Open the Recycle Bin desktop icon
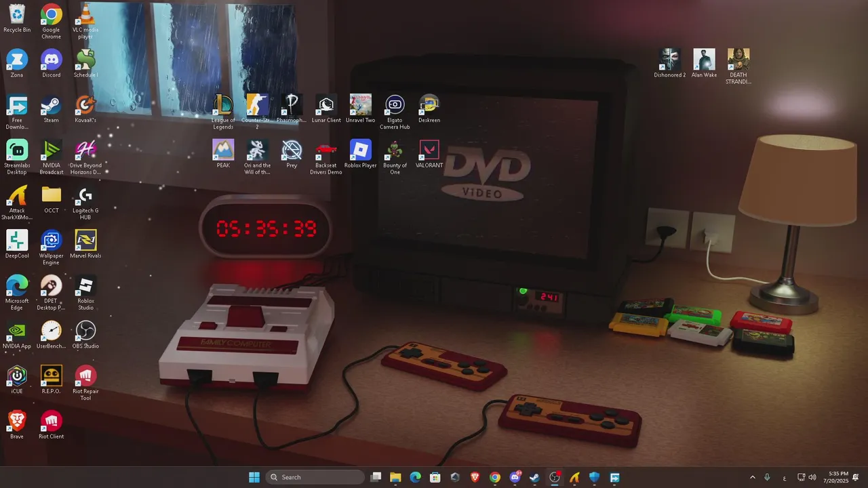868x488 pixels. pos(17,18)
